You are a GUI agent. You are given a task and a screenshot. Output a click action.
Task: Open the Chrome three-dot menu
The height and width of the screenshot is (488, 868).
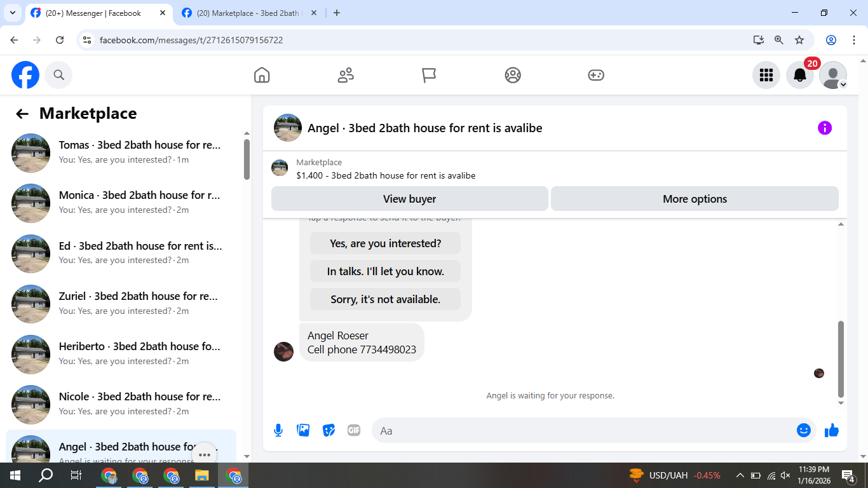coord(854,40)
